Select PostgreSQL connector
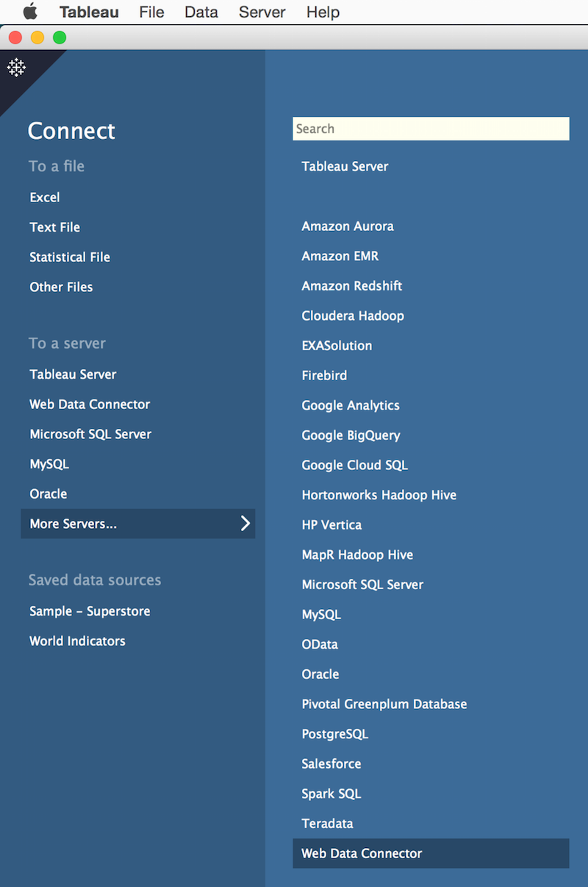 [335, 734]
